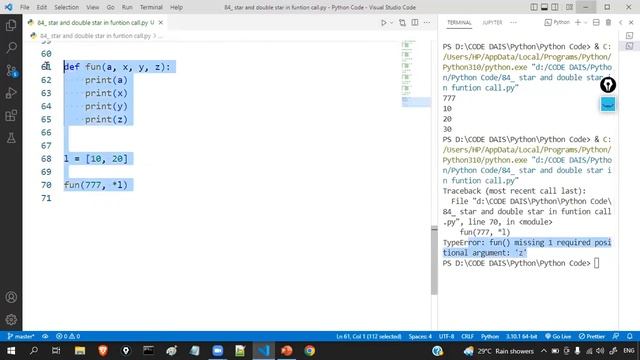Click code line 70 fun(777, *l)

pos(96,185)
